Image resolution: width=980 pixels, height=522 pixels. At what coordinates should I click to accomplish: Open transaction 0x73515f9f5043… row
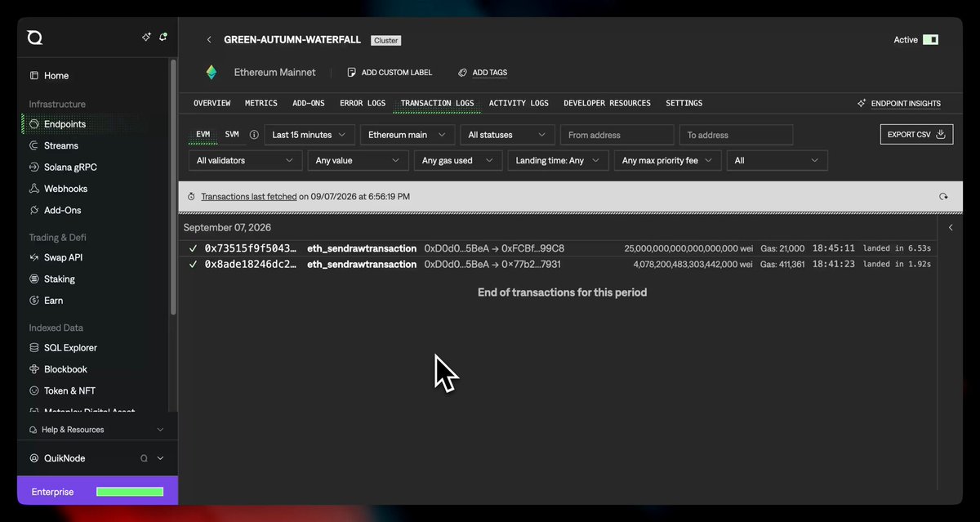click(558, 248)
